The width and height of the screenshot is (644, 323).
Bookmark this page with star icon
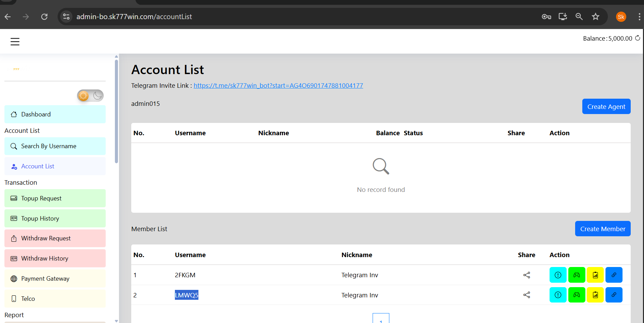(595, 17)
